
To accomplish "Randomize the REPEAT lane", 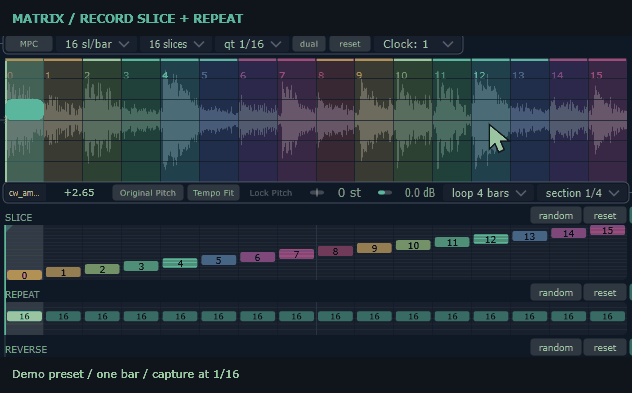I will click(556, 293).
